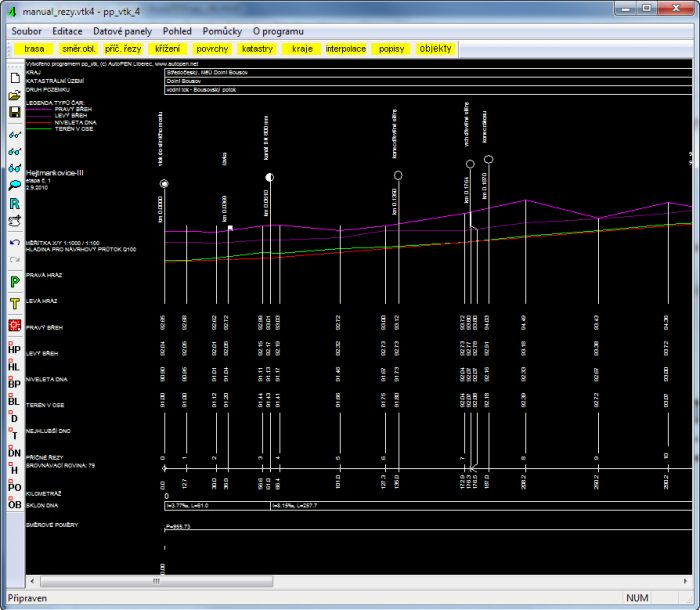
Task: Click the yellow interpolace button
Action: pyautogui.click(x=346, y=49)
